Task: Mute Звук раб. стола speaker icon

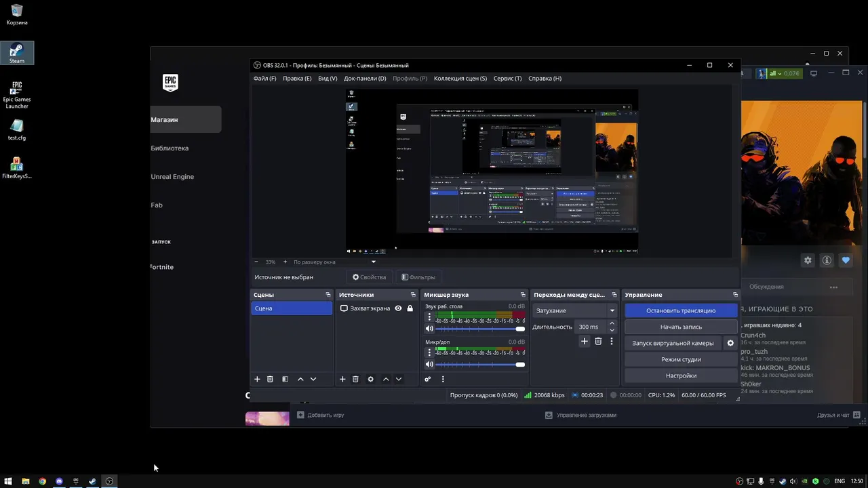Action: pos(429,329)
